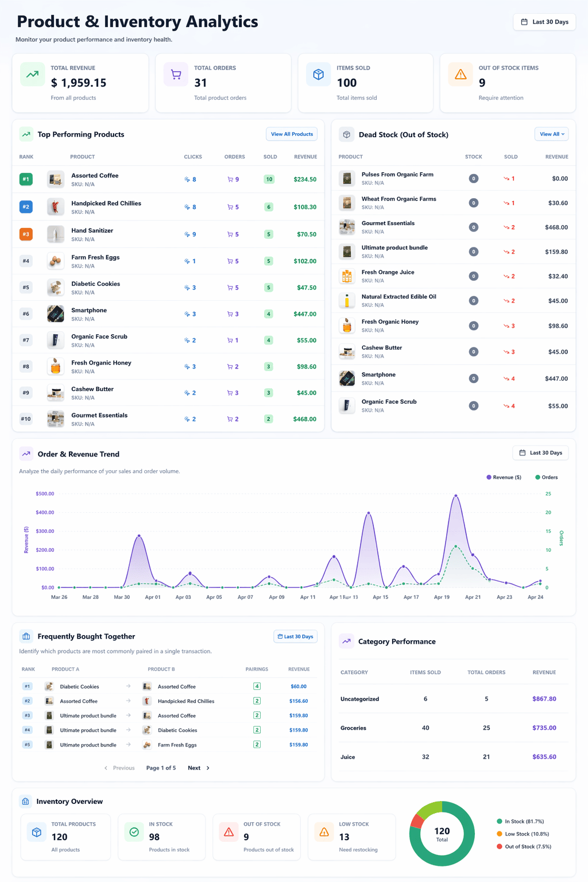Screen dimensions: 588x882
Task: Open the Last 30 Days filter on trend chart
Action: point(540,453)
